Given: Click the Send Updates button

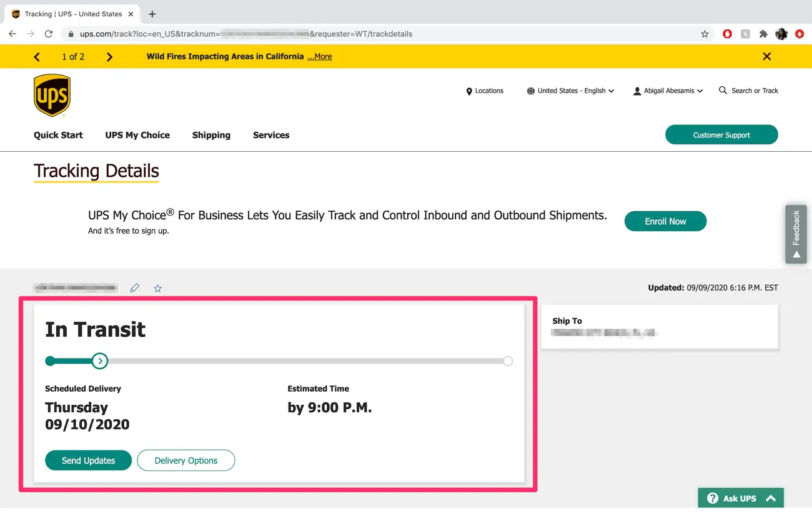Looking at the screenshot, I should 88,460.
